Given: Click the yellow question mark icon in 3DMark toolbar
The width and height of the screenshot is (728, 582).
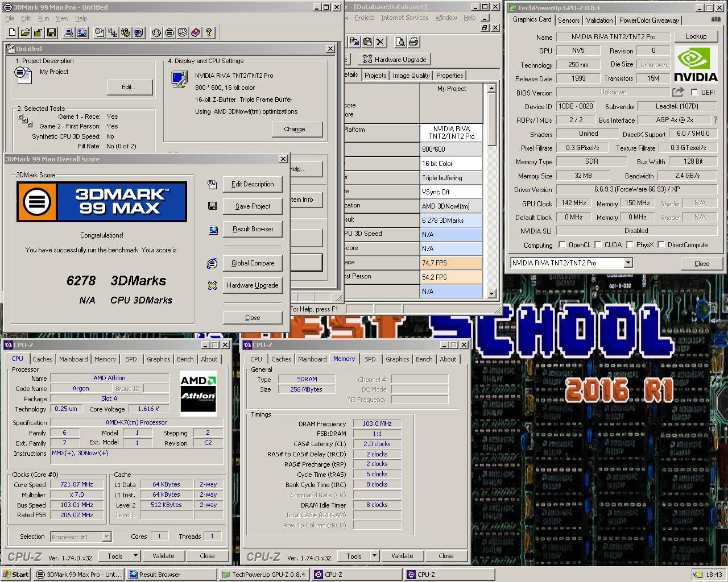Looking at the screenshot, I should [x=209, y=32].
